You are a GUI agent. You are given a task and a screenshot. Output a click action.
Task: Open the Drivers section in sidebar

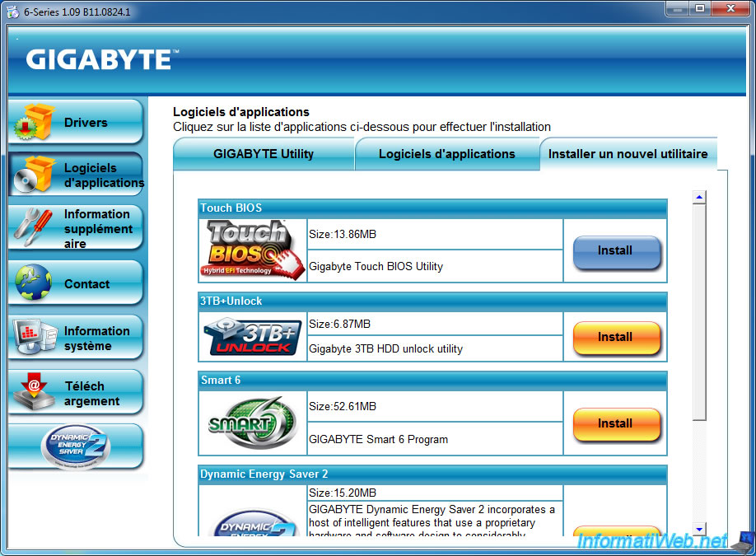(x=76, y=122)
